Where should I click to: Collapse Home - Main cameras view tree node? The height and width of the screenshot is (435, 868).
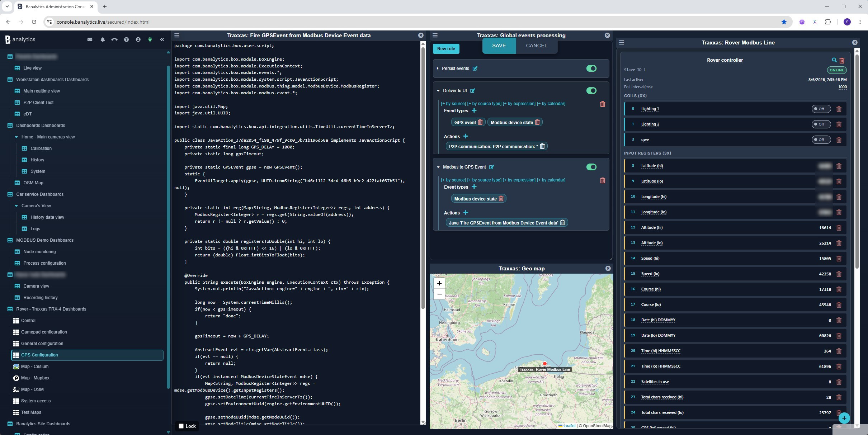16,137
